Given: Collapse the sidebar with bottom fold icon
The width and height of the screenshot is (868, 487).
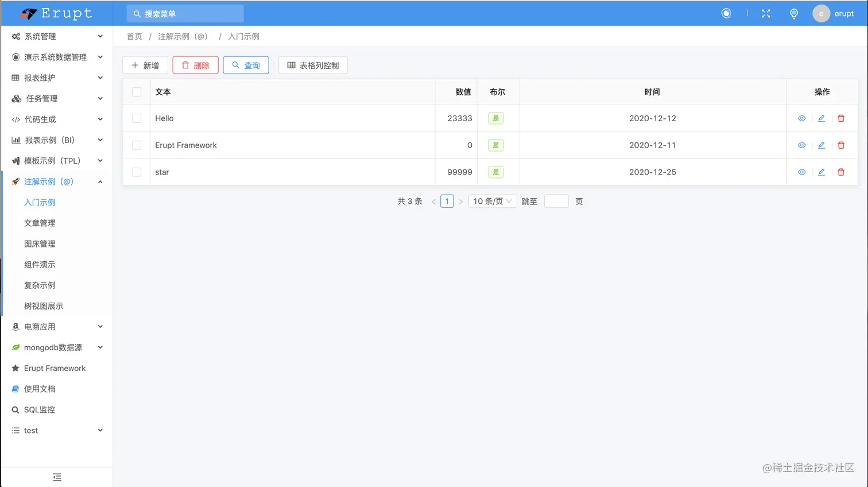Looking at the screenshot, I should tap(57, 477).
